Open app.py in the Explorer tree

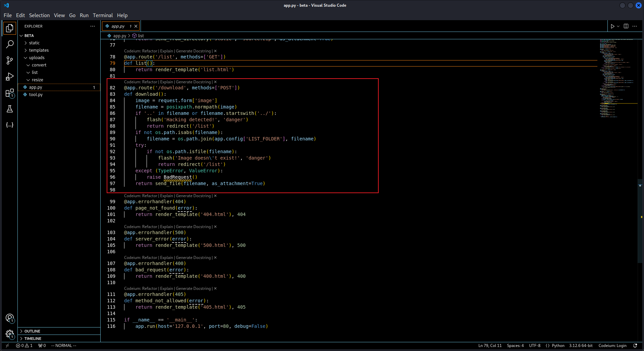59,87
